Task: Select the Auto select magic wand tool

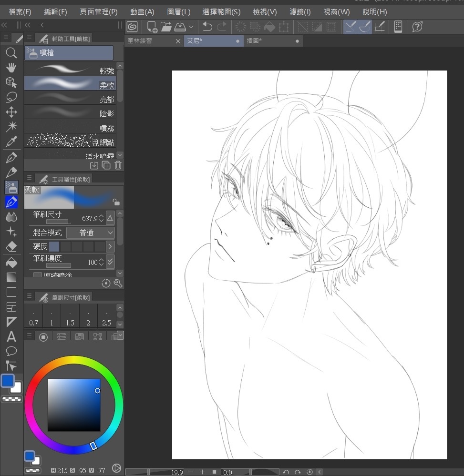Action: pos(11,127)
